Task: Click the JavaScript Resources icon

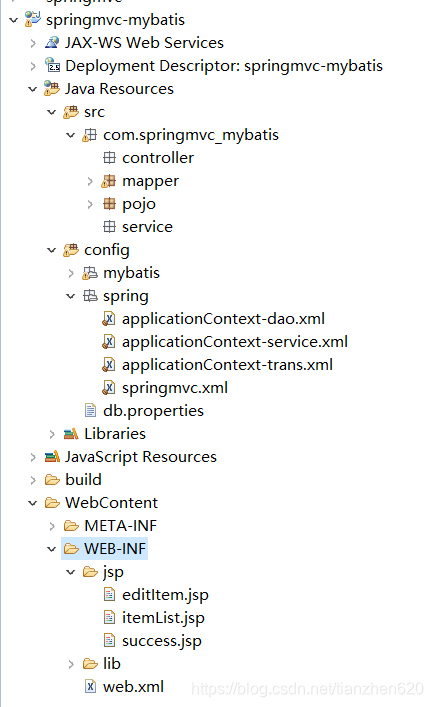Action: pos(52,457)
